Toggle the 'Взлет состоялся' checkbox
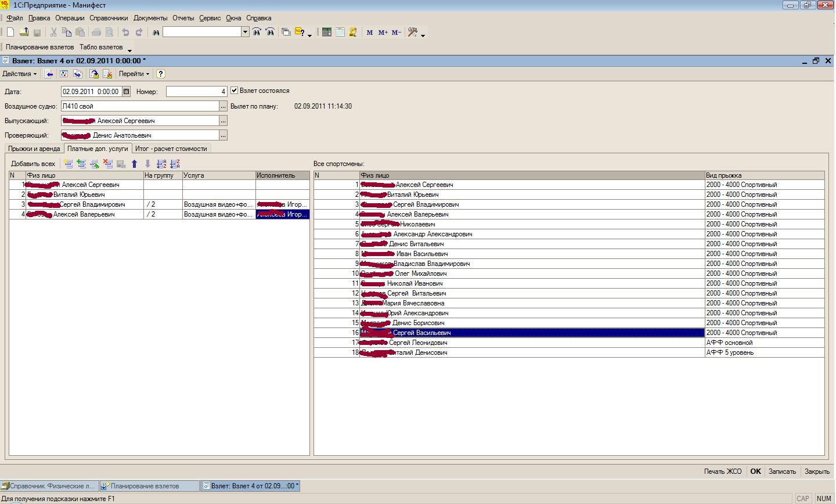 235,91
